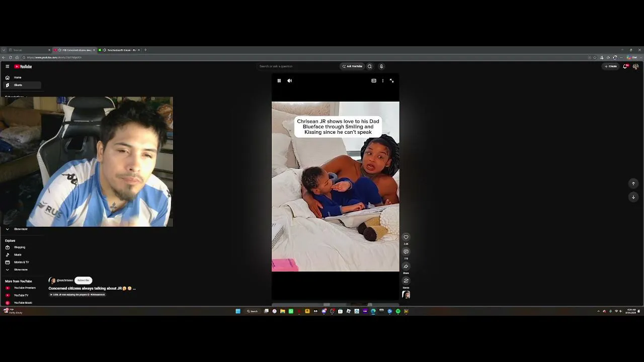Like the Short with the heart icon
The height and width of the screenshot is (362, 644).
406,237
